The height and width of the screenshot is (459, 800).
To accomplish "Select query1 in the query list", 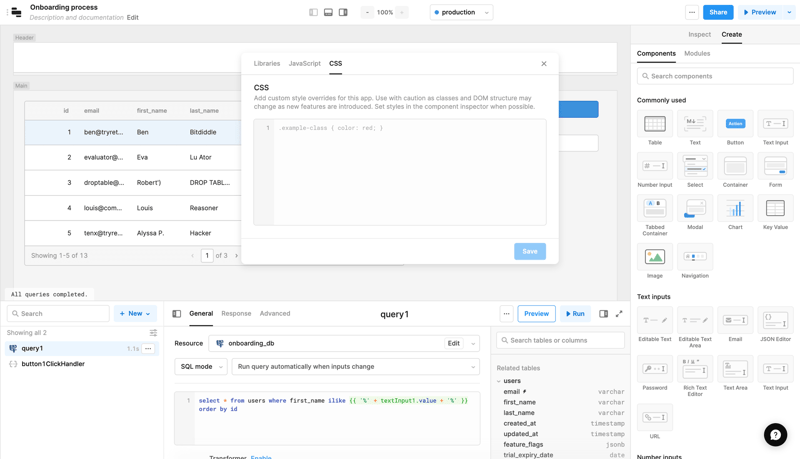I will pyautogui.click(x=82, y=348).
